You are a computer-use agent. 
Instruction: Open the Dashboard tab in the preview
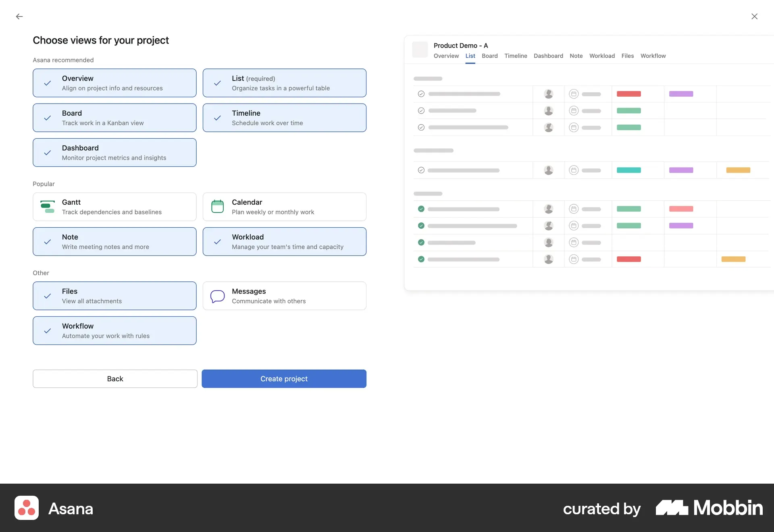548,56
